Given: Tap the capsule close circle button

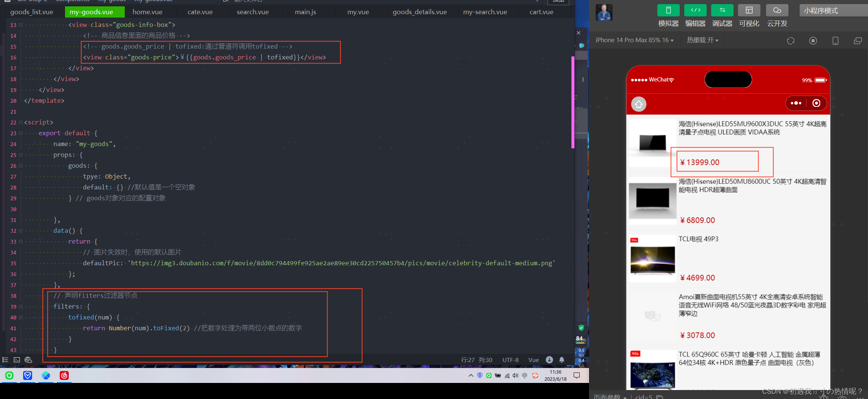Looking at the screenshot, I should 816,103.
